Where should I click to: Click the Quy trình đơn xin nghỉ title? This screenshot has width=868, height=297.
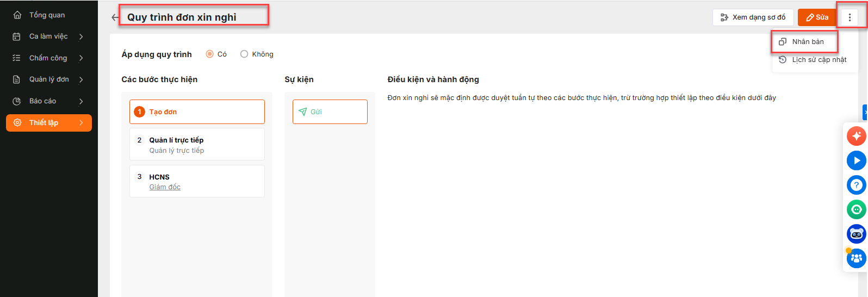182,17
